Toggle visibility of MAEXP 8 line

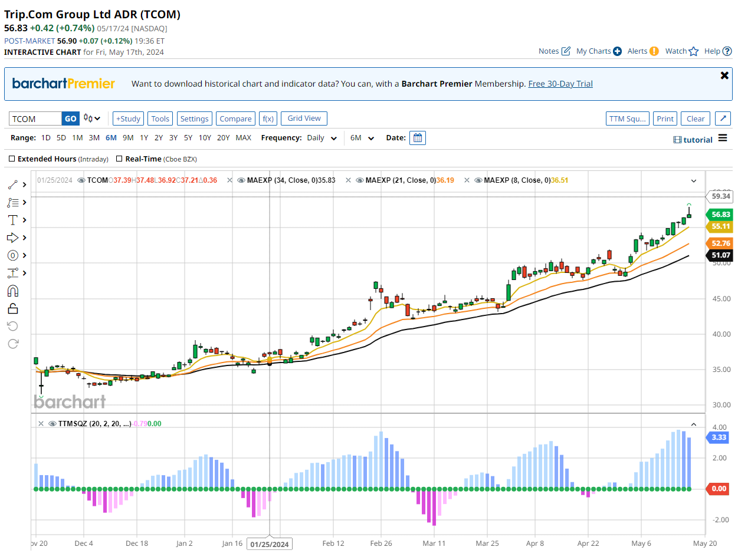coord(478,180)
